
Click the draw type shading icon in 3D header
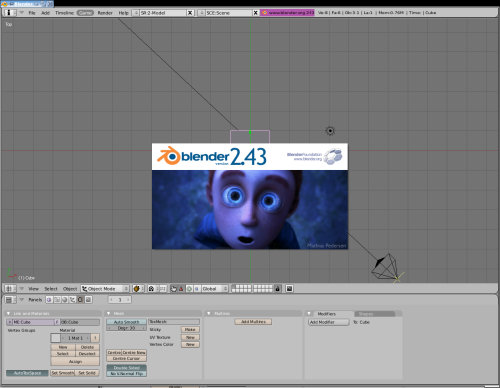(x=137, y=289)
